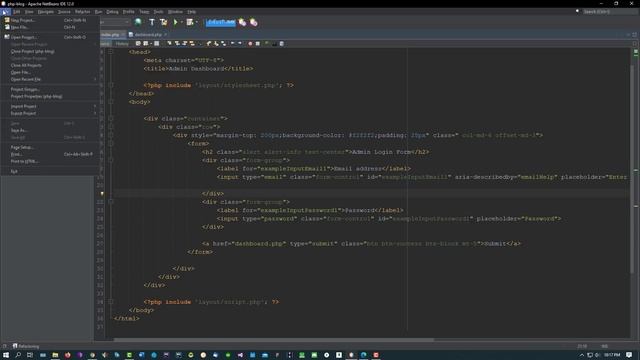
Task: Switch to the History view button
Action: (x=122, y=43)
